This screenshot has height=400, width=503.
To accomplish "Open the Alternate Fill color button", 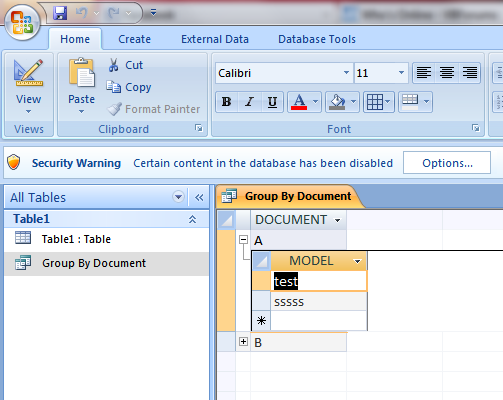I will click(415, 102).
